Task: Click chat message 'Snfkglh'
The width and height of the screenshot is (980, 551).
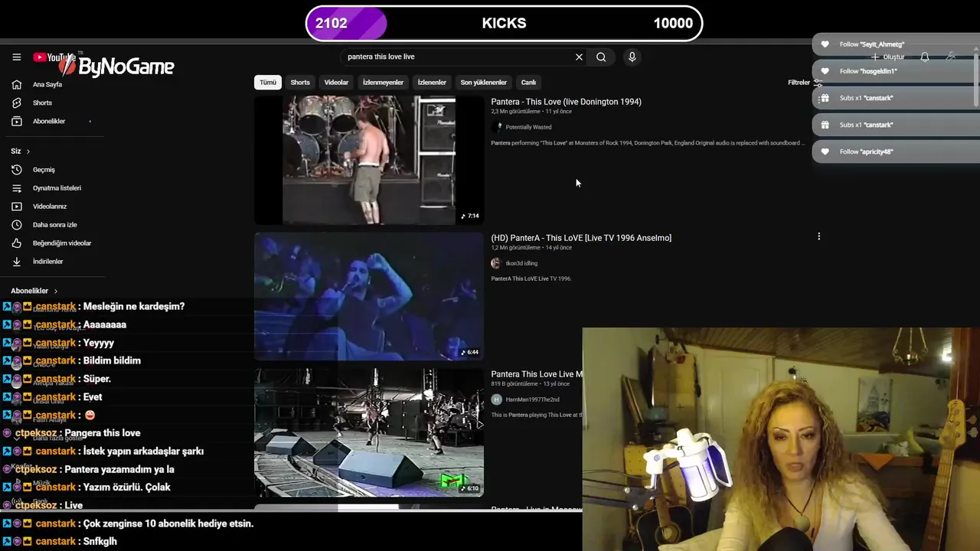Action: coord(100,542)
